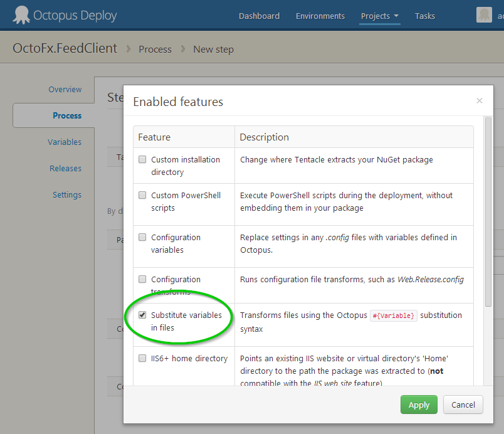
Task: Uncheck Substitute variables in files
Action: [142, 315]
